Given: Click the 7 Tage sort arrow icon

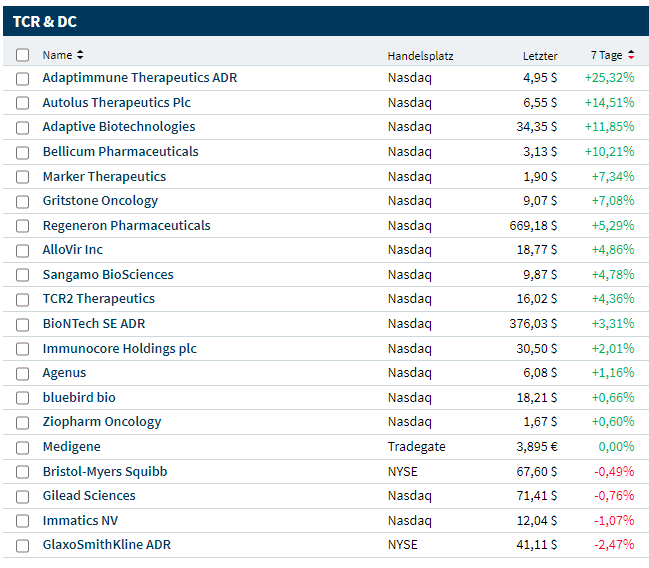Looking at the screenshot, I should [x=631, y=55].
